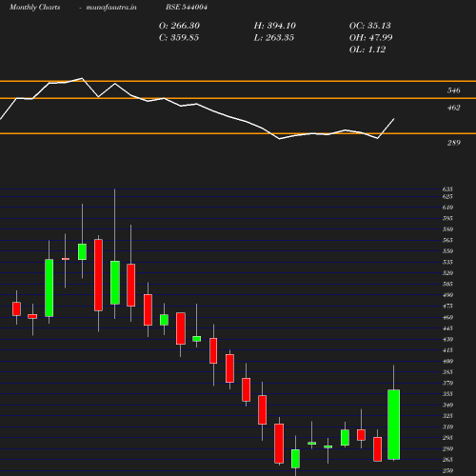The height and width of the screenshot is (476, 476).
Task: Click the bottom orange level line near 289
Action: (238, 133)
